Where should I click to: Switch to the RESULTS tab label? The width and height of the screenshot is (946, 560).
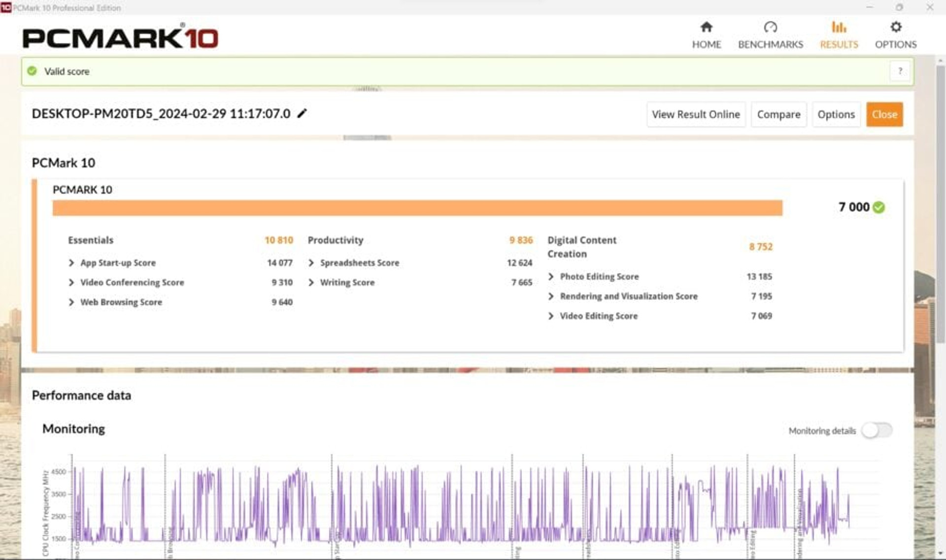click(x=839, y=44)
